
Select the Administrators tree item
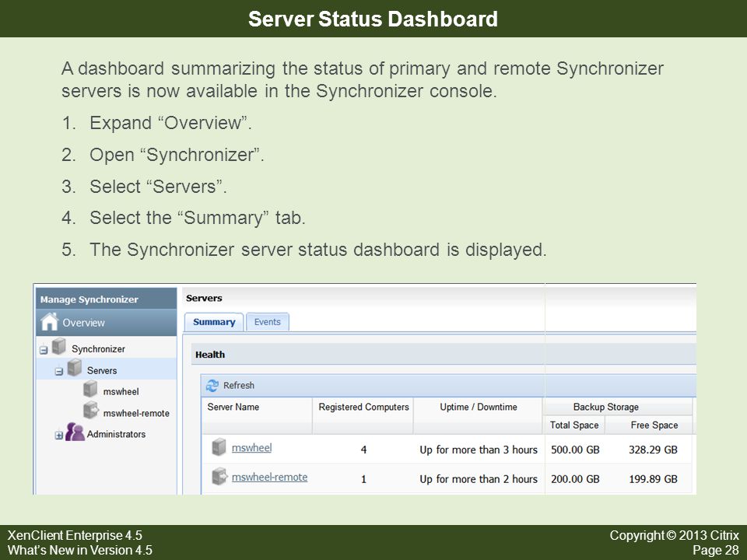116,434
